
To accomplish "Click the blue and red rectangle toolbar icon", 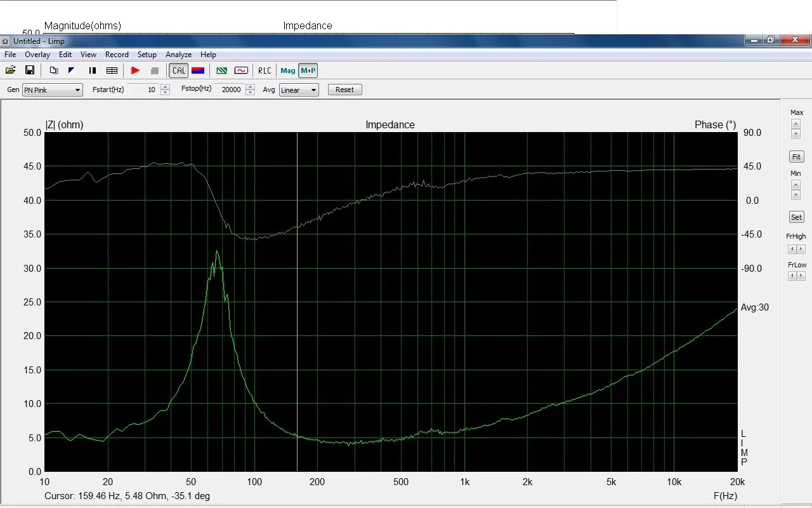I will (x=198, y=70).
